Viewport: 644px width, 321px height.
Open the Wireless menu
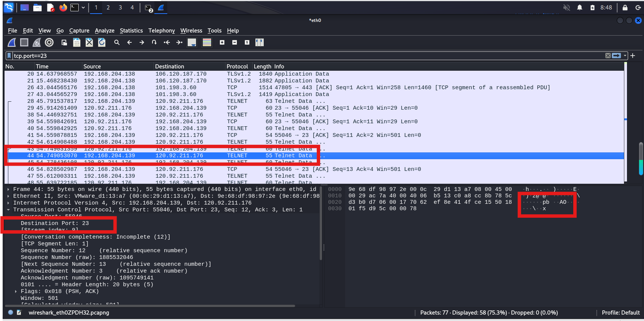point(191,31)
